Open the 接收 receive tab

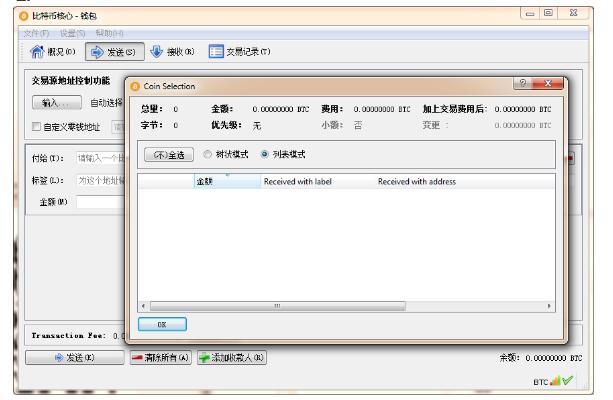(172, 52)
